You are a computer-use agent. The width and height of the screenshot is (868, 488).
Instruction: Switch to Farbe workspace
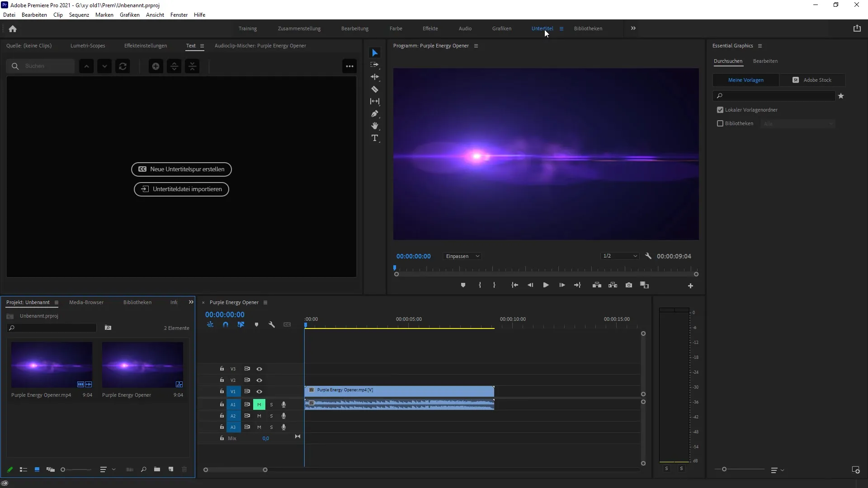click(x=396, y=28)
